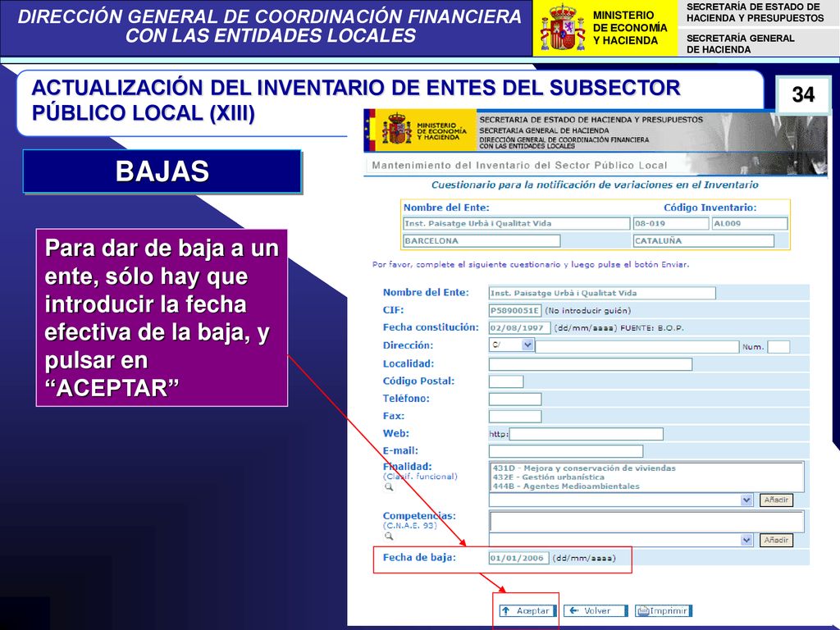
Task: Click the CIF field P5890051E
Action: (x=515, y=311)
